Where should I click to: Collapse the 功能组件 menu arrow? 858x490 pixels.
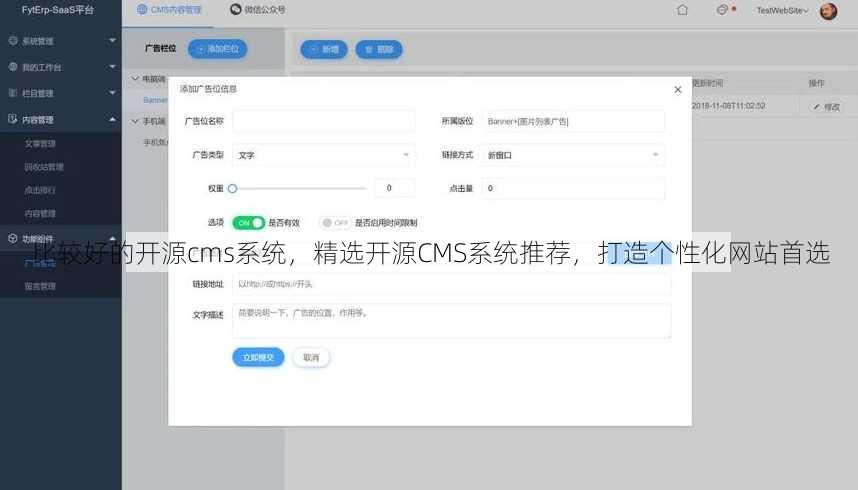coord(112,238)
